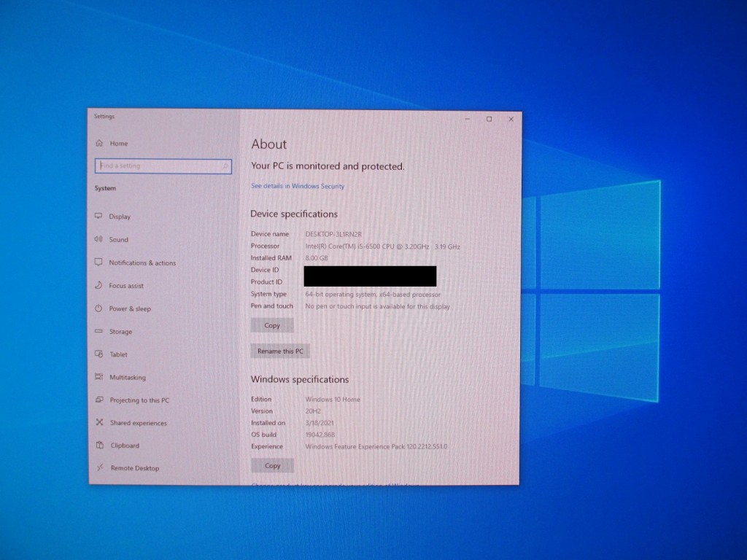
Task: Copy the device specifications
Action: (272, 326)
